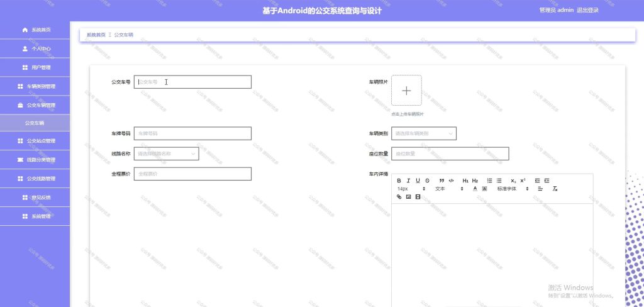Decrease indent in editor

[537, 181]
